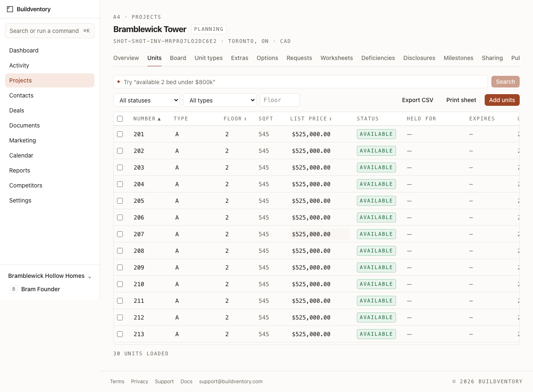Open the Board tab

tap(178, 58)
